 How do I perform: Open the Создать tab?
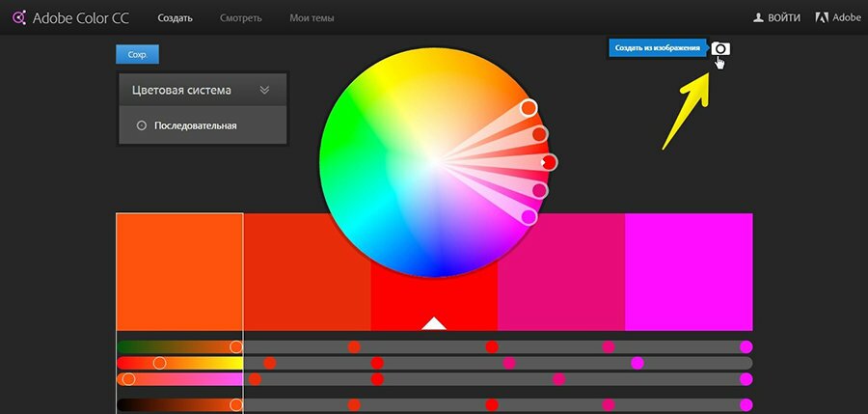(175, 18)
